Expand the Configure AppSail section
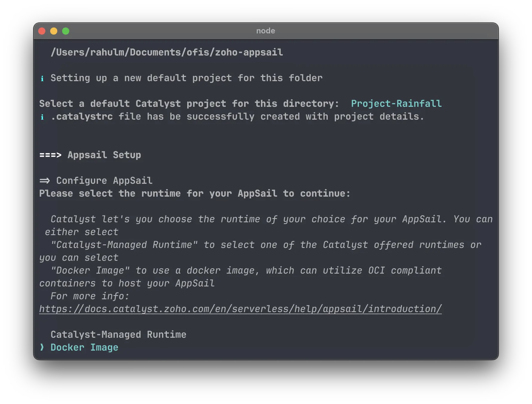 tap(104, 180)
